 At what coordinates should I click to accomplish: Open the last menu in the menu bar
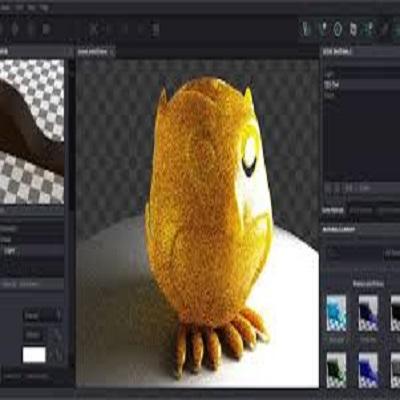[x=43, y=7]
